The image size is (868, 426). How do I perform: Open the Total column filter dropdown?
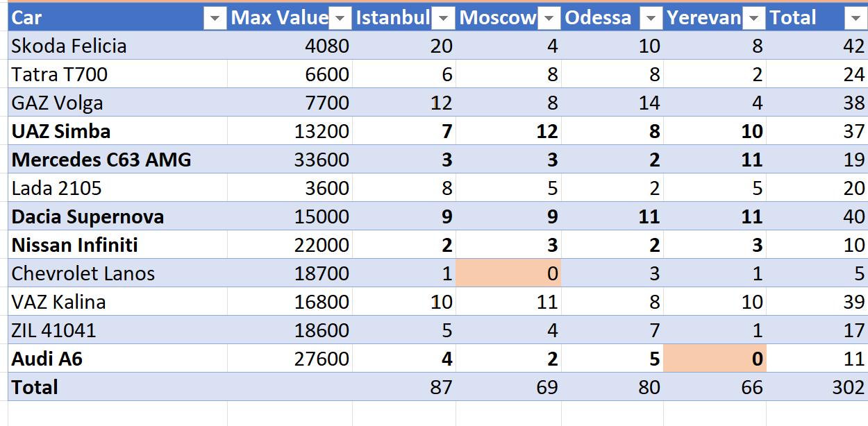click(x=856, y=19)
